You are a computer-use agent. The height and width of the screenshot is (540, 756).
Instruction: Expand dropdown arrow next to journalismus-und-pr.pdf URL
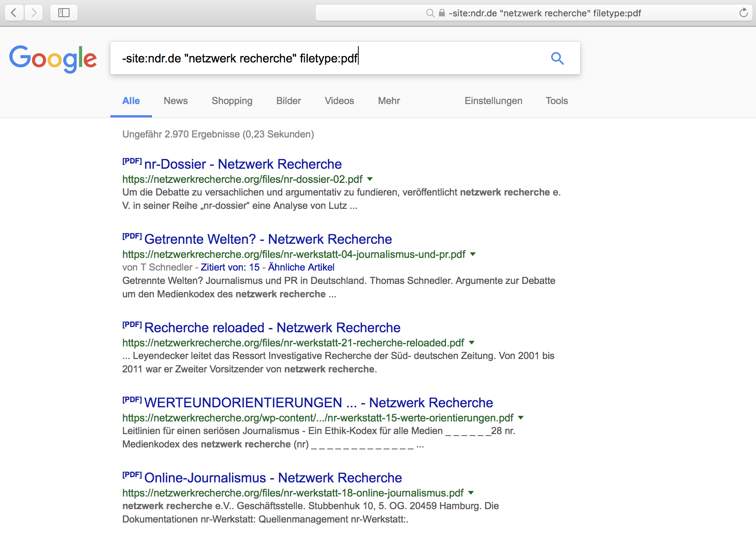pos(473,254)
